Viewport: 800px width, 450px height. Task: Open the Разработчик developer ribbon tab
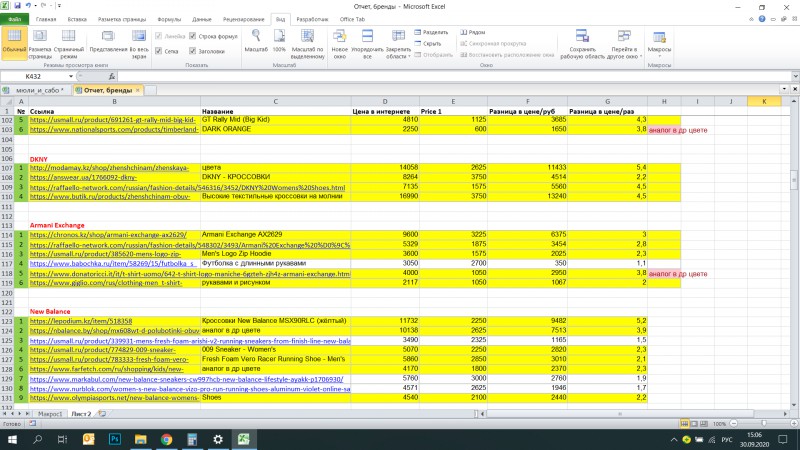[x=312, y=19]
